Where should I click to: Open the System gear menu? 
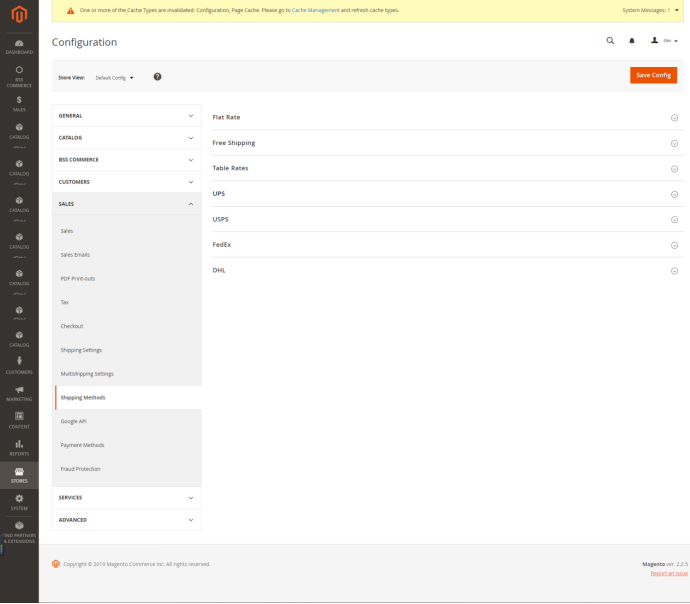coord(19,500)
